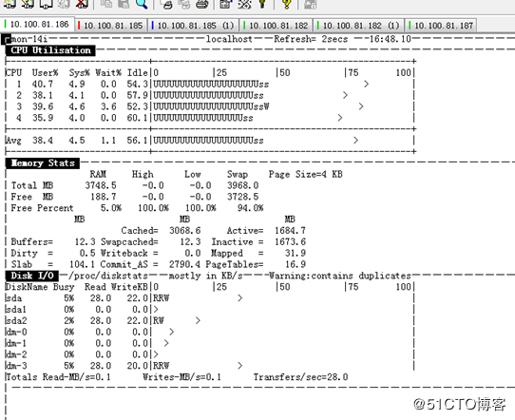Click the key icon in toolbar

pos(262,3)
